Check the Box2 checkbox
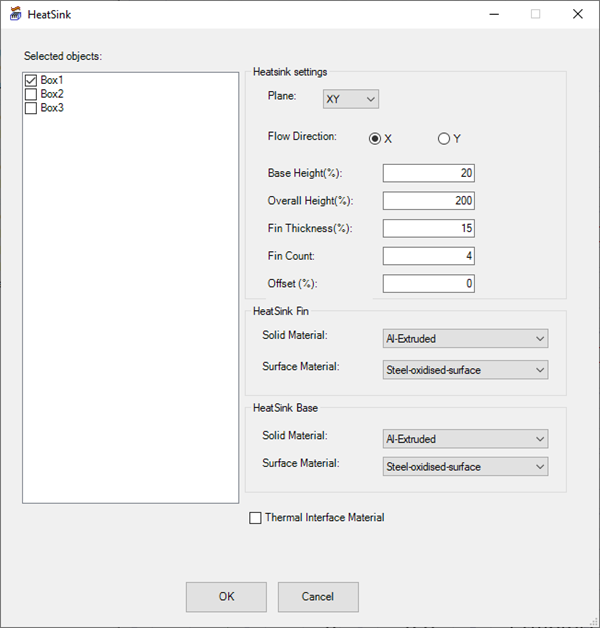600x628 pixels. point(31,94)
